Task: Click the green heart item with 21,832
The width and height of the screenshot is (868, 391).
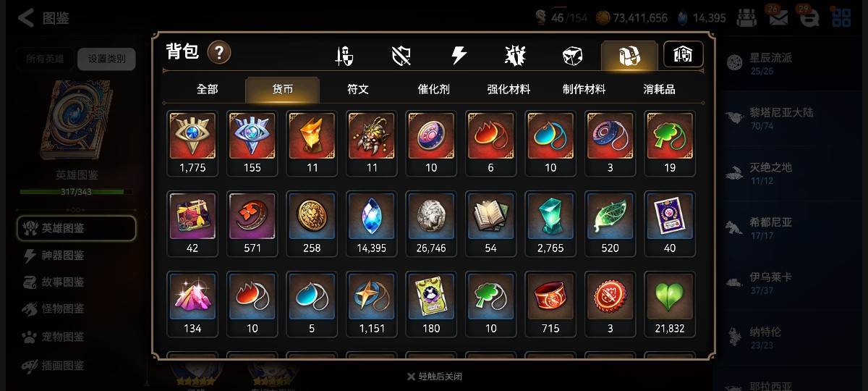Action: pos(670,304)
